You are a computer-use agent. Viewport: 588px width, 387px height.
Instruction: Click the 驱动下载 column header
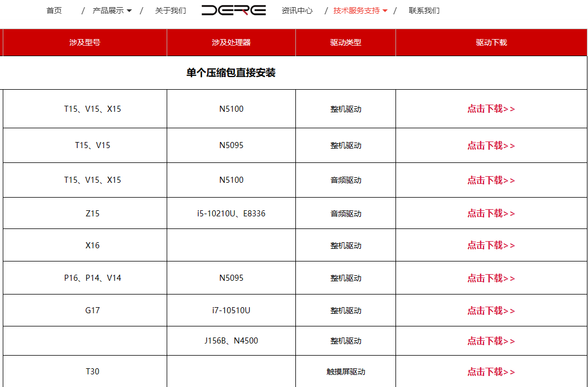tap(491, 42)
